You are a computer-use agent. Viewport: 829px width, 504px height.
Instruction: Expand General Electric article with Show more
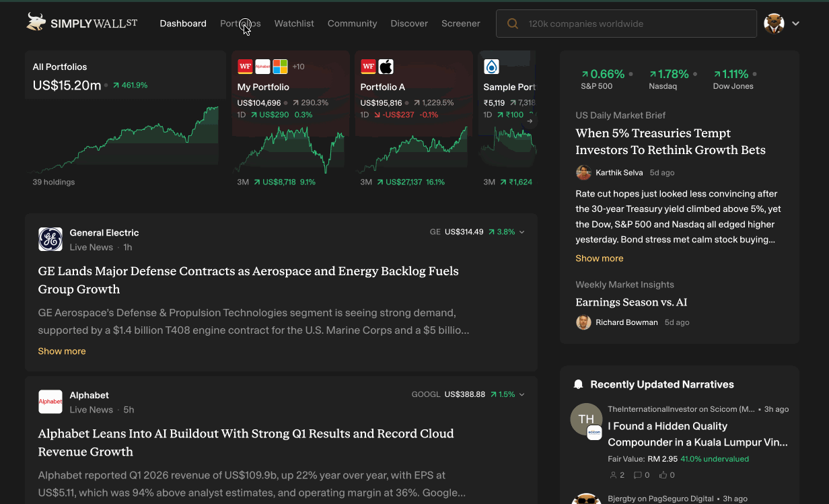click(62, 351)
